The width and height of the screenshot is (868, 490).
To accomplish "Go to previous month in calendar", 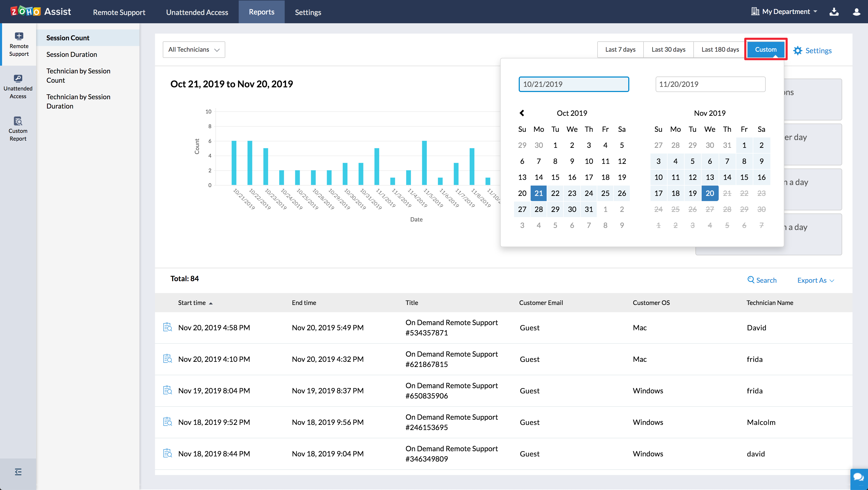I will (x=522, y=113).
